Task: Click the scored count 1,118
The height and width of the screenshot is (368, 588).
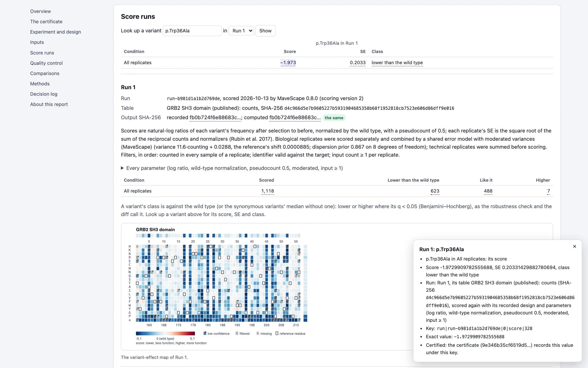Action: (x=268, y=191)
